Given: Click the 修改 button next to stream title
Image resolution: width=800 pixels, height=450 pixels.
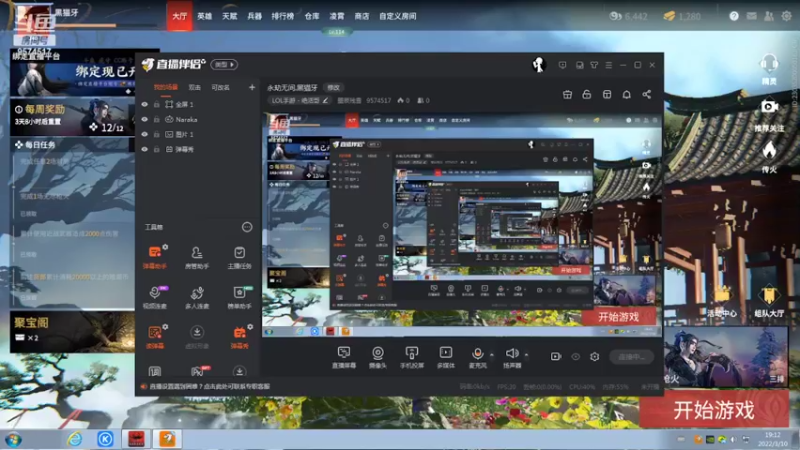Looking at the screenshot, I should point(333,88).
